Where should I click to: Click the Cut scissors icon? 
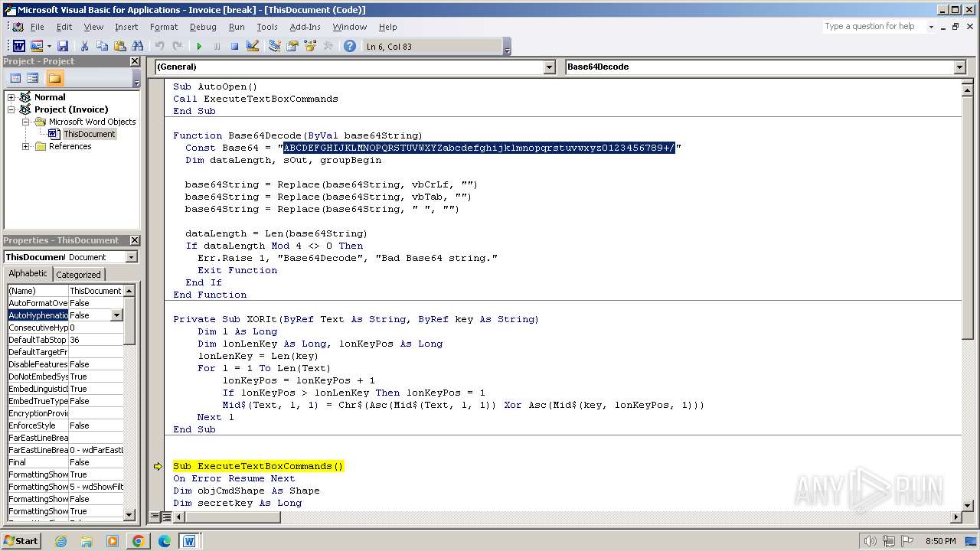[x=84, y=47]
